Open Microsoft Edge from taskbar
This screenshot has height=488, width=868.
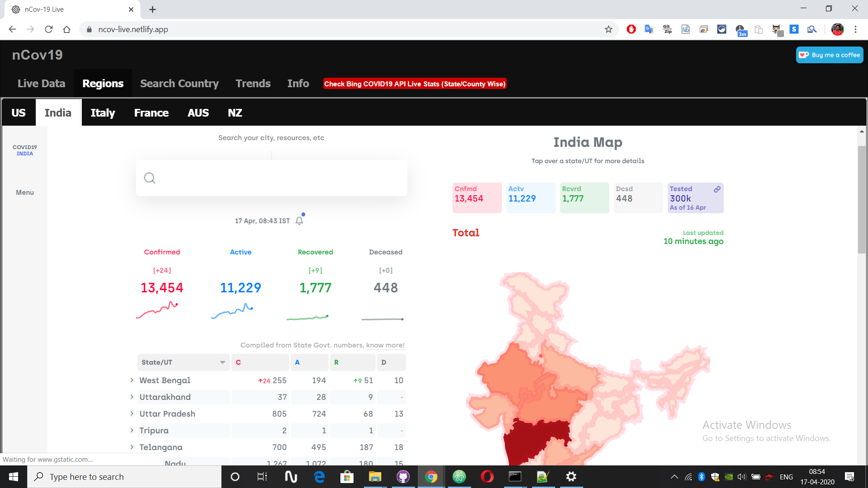point(319,477)
